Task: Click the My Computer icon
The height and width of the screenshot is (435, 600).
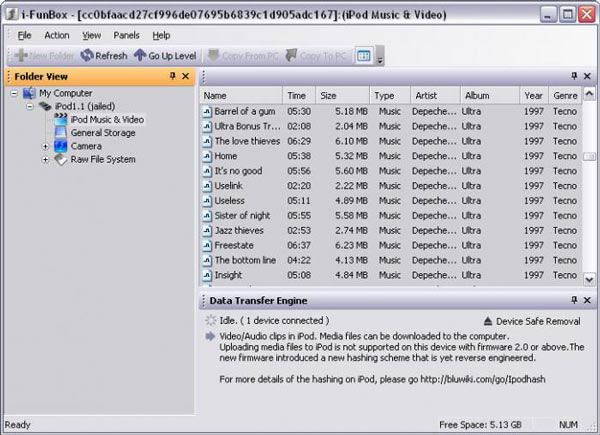Action: click(29, 93)
